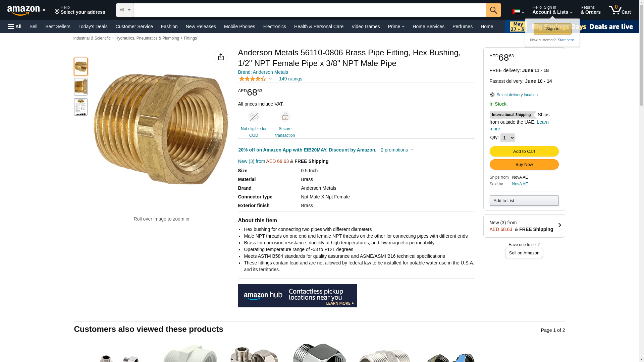
Task: Open the Qty quantity dropdown
Action: [507, 138]
